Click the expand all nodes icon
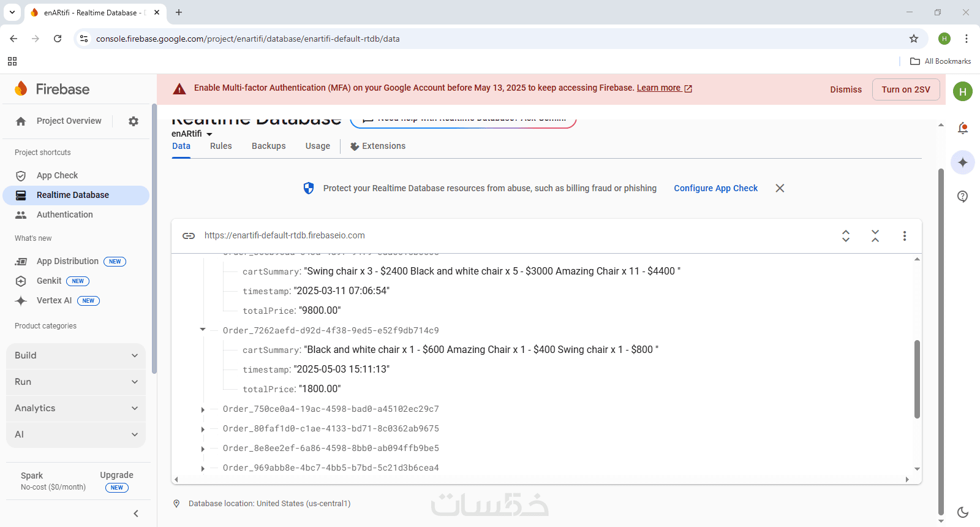Viewport: 980px width, 527px height. coord(846,236)
